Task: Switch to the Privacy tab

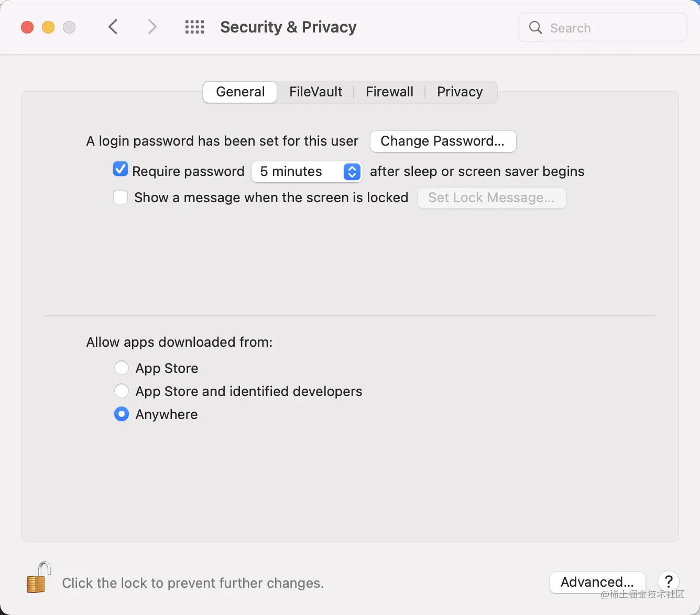Action: point(460,92)
